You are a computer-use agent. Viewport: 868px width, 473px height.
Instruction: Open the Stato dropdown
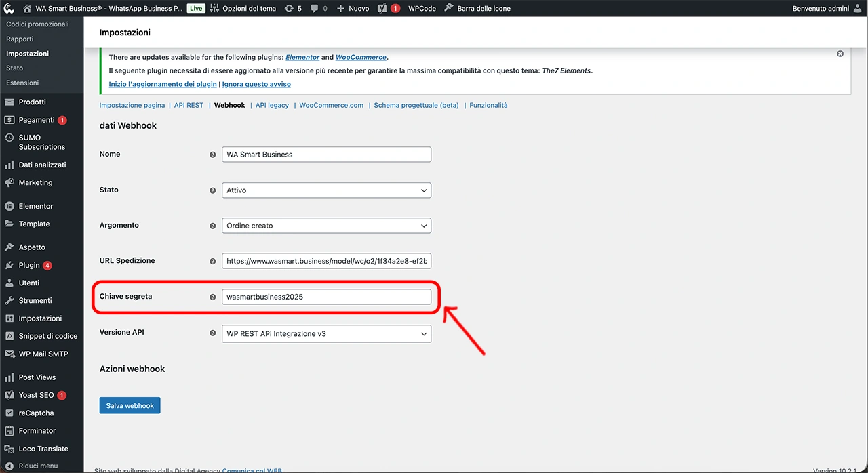(x=326, y=190)
